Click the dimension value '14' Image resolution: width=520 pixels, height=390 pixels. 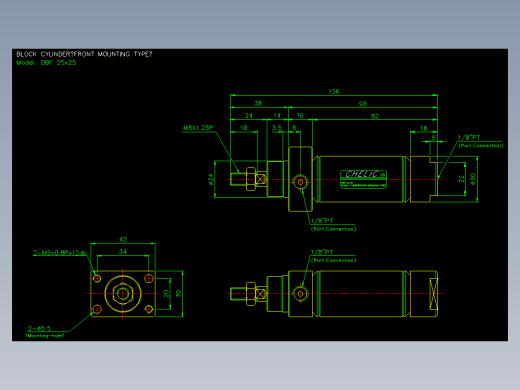click(277, 115)
